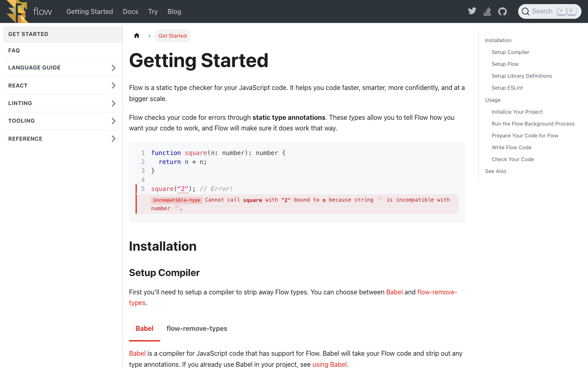Expand the Language Guide chevron
This screenshot has height=368, width=588.
click(114, 68)
